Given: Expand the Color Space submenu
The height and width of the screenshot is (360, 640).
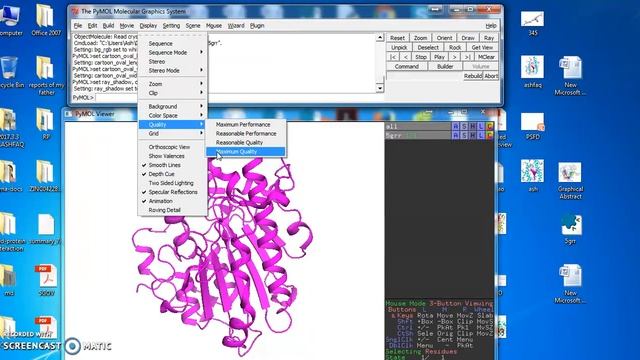Looking at the screenshot, I should pos(173,115).
